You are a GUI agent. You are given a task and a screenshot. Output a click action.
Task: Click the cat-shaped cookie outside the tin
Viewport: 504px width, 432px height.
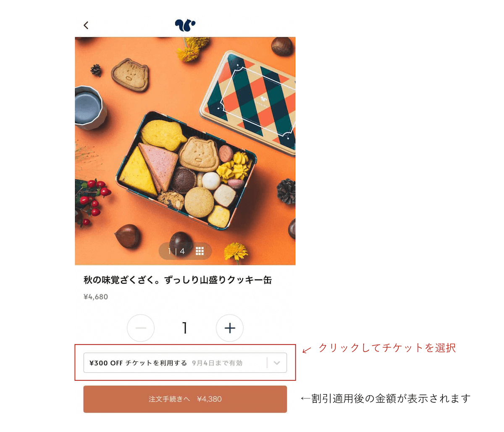pyautogui.click(x=130, y=75)
